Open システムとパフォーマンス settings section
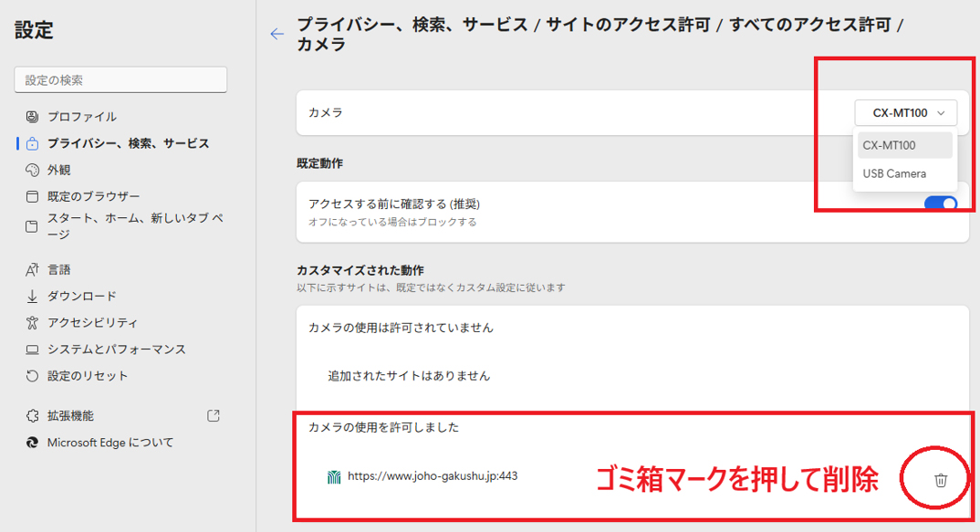 pos(117,349)
